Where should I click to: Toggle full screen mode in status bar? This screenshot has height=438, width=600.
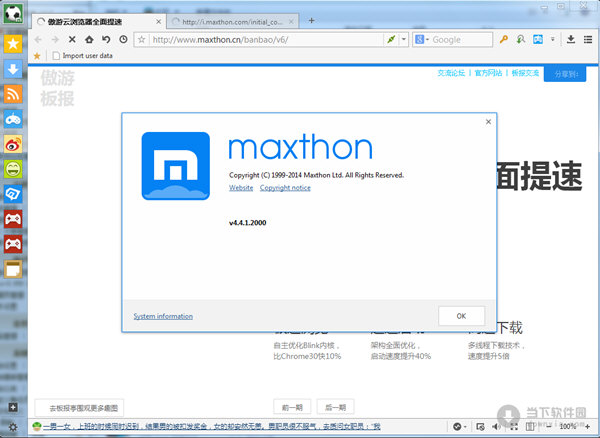coord(514,426)
